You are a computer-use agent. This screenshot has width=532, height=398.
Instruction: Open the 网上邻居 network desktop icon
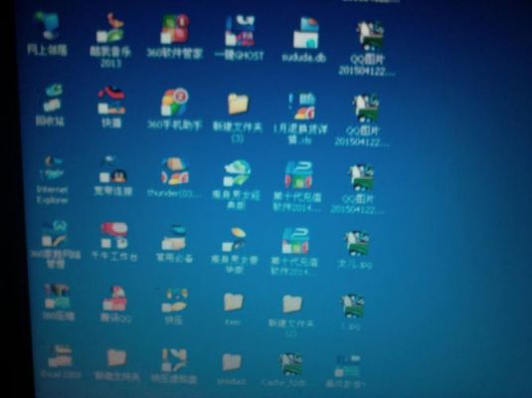point(47,33)
